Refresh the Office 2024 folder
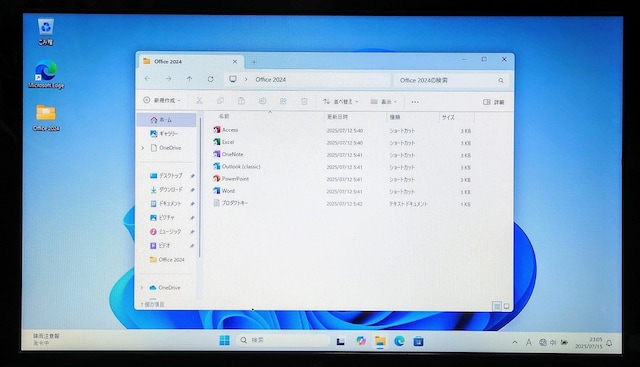This screenshot has width=640, height=367. (211, 79)
